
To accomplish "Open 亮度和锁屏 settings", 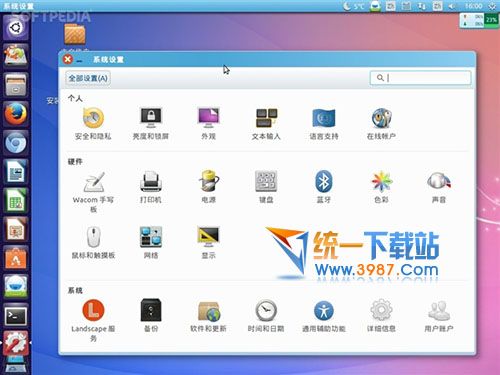I will coord(151,123).
